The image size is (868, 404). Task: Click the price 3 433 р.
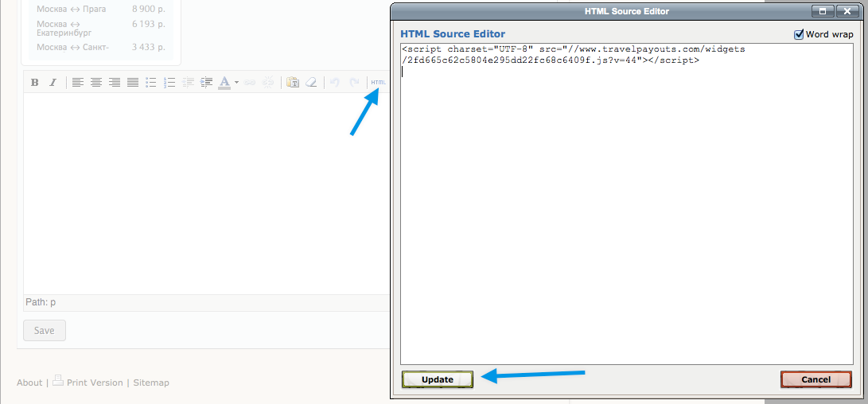[x=148, y=47]
